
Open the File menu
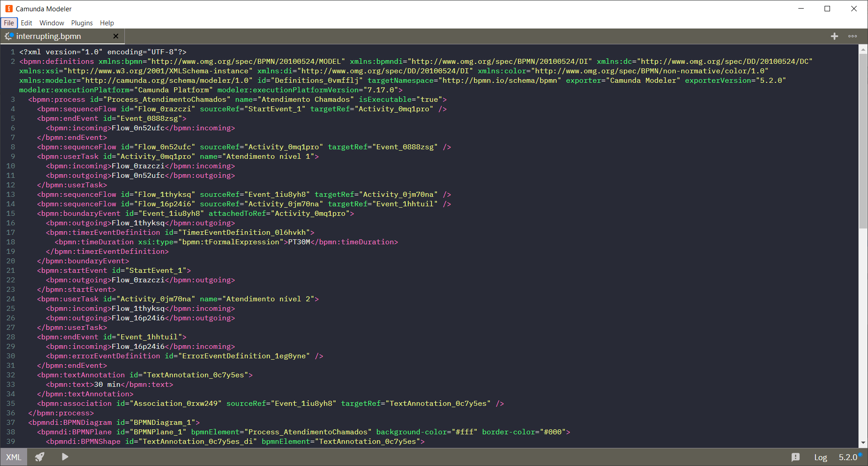tap(9, 23)
